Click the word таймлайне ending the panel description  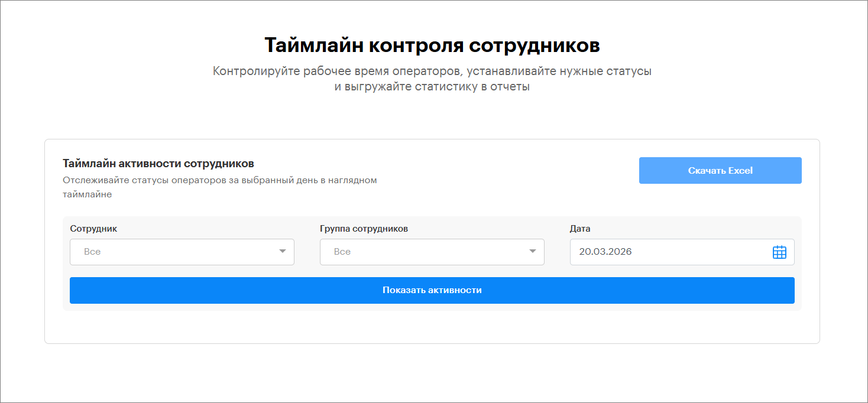87,194
